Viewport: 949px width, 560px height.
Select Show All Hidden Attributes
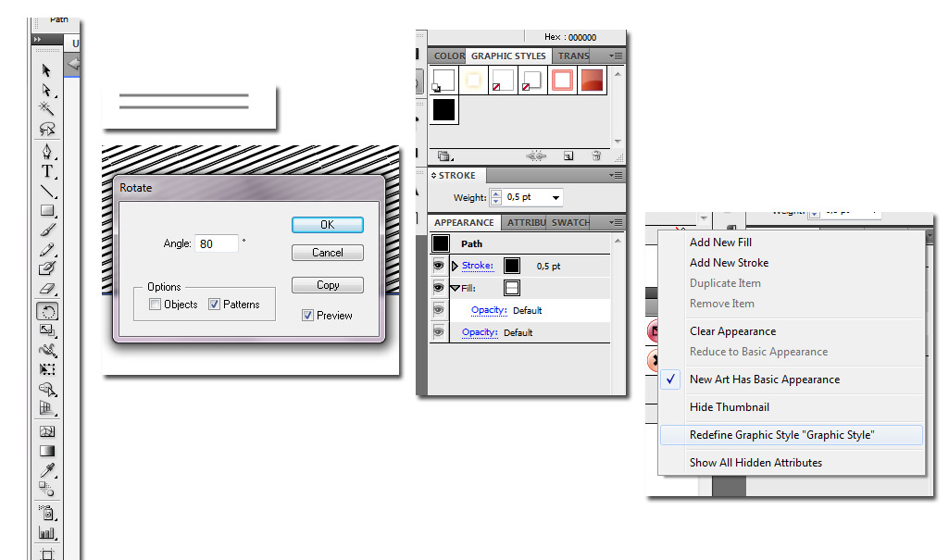pos(755,463)
